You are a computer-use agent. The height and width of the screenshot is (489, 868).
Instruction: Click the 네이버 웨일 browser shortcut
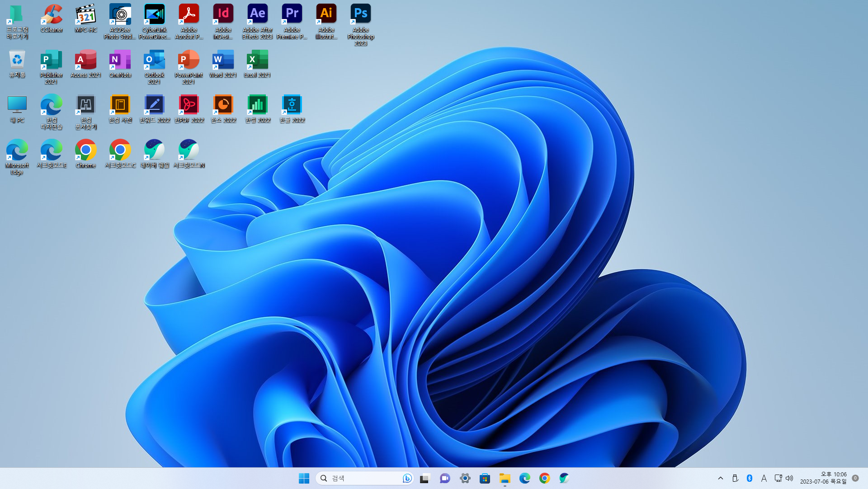(x=155, y=150)
